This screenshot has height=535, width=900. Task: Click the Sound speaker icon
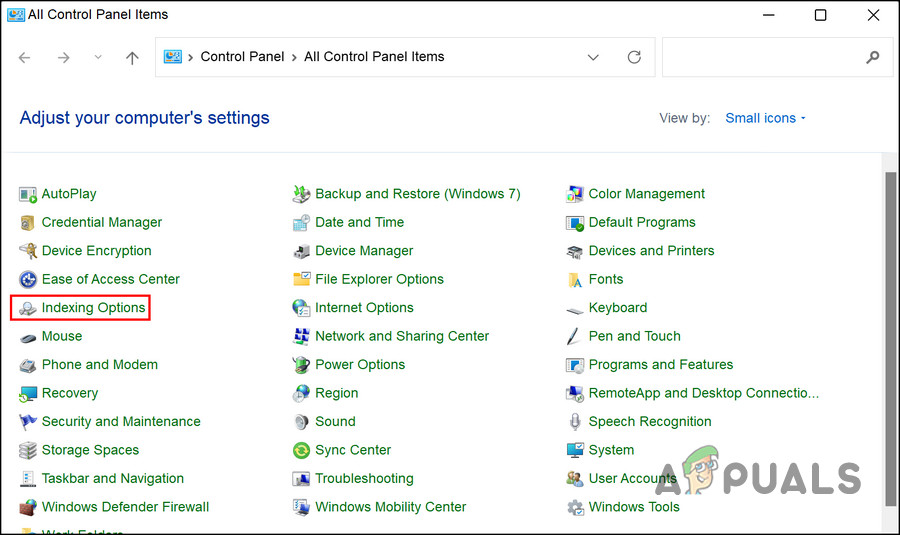point(301,422)
